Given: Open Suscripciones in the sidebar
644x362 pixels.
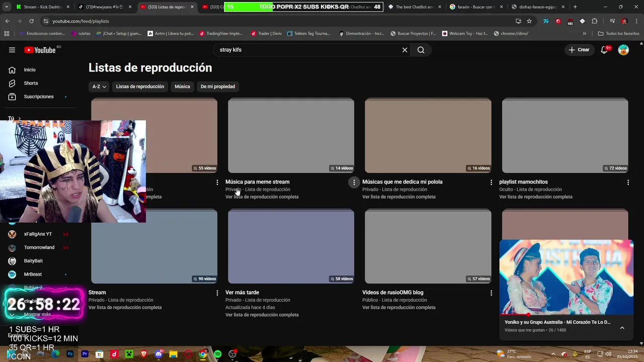Looking at the screenshot, I should pos(38,97).
